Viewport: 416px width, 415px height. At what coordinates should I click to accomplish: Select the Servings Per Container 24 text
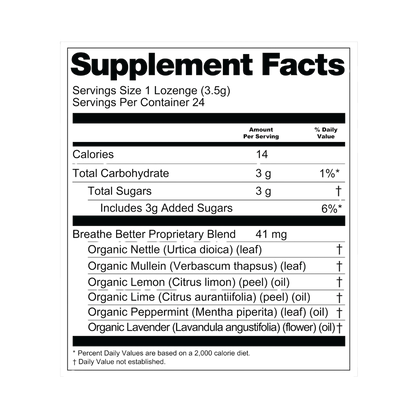point(138,102)
